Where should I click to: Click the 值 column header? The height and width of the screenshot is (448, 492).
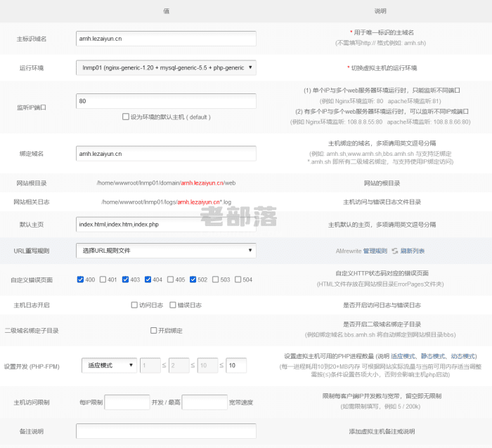click(x=167, y=11)
